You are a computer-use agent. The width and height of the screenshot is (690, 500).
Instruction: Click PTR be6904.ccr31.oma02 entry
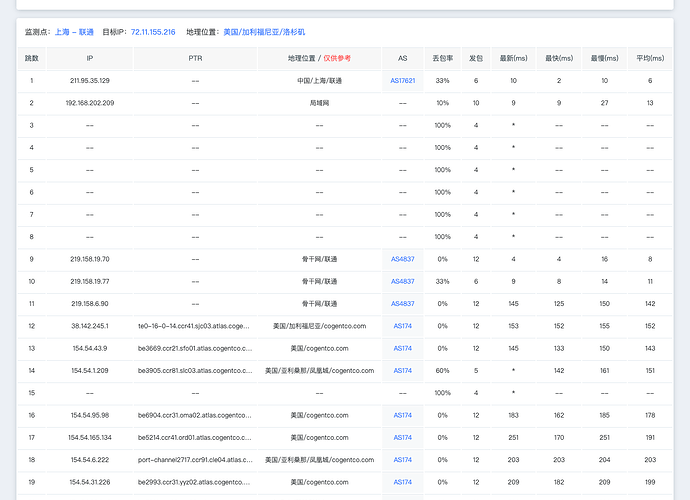(x=195, y=415)
